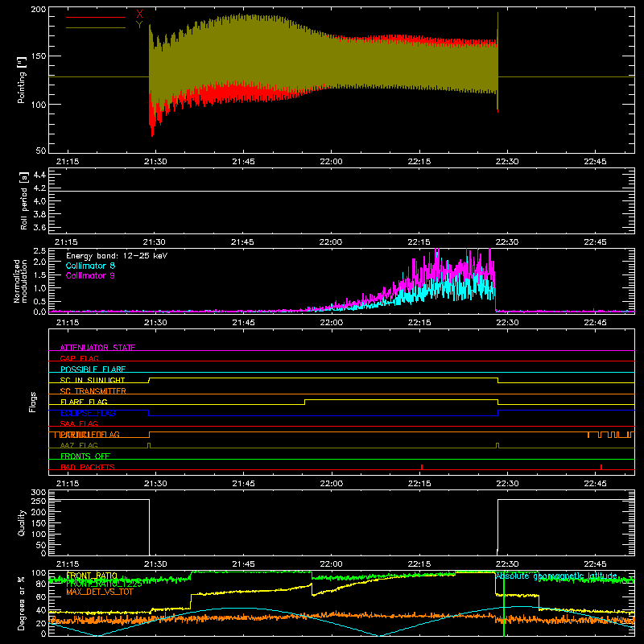
Task: Click the 'Degrees or %' axis title
Action: pos(22,604)
